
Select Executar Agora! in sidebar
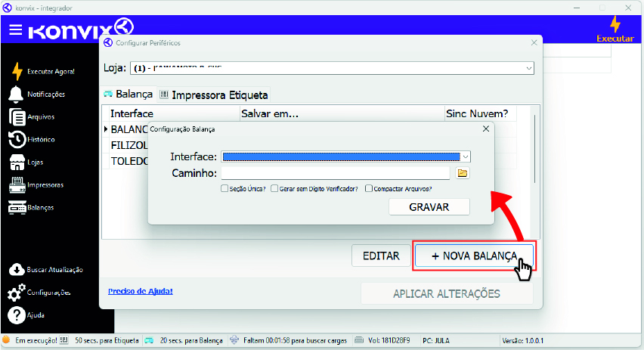click(43, 72)
